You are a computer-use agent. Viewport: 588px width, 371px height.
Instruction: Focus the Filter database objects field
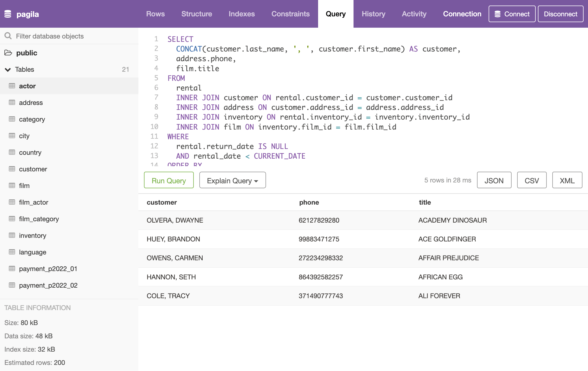point(75,36)
